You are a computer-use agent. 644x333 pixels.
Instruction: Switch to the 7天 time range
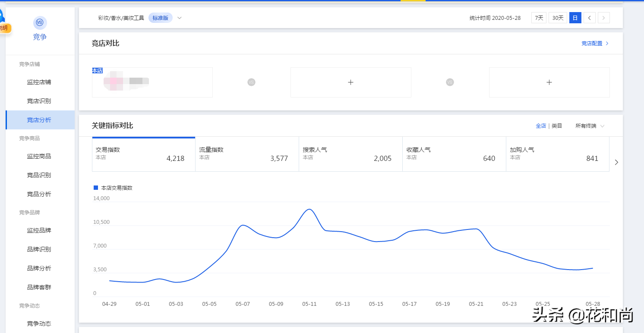[x=538, y=18]
